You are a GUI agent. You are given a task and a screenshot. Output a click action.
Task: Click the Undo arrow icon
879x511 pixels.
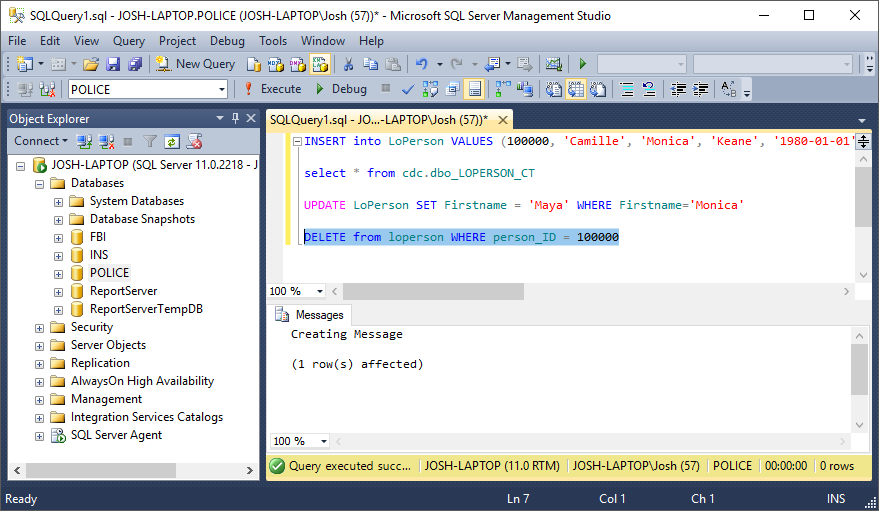point(422,64)
